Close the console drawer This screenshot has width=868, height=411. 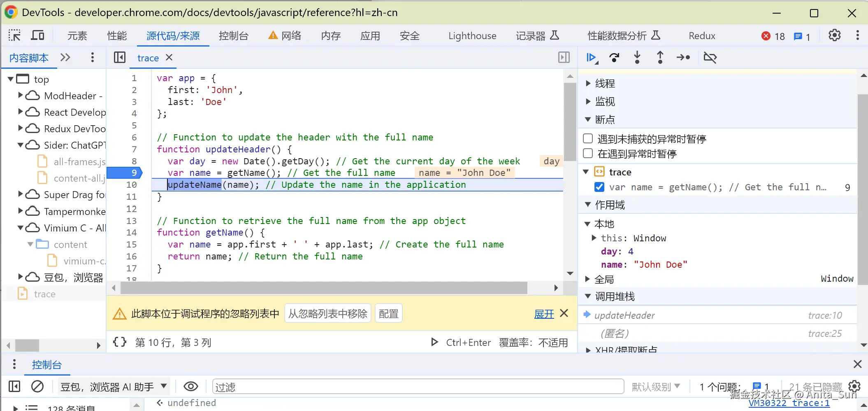tap(858, 364)
